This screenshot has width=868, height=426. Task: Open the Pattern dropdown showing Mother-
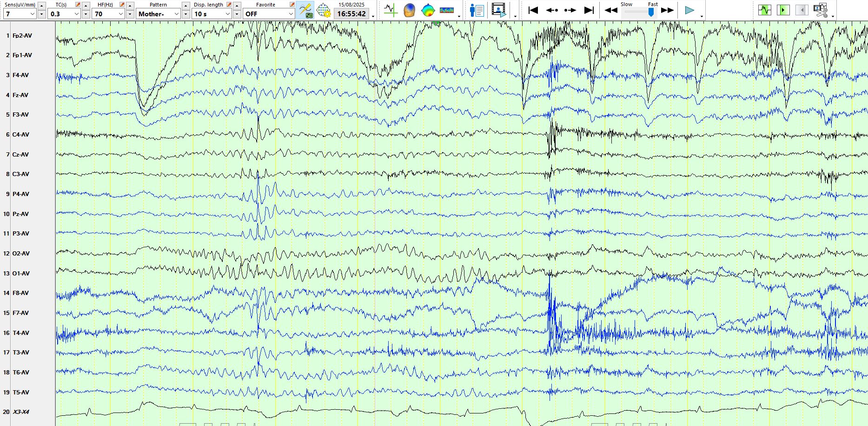[x=158, y=14]
